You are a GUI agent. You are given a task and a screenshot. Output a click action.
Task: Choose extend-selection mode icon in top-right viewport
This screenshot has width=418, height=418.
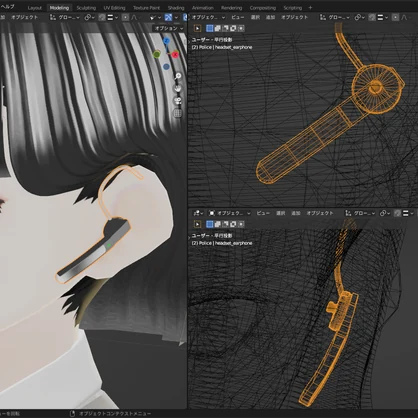click(x=218, y=28)
